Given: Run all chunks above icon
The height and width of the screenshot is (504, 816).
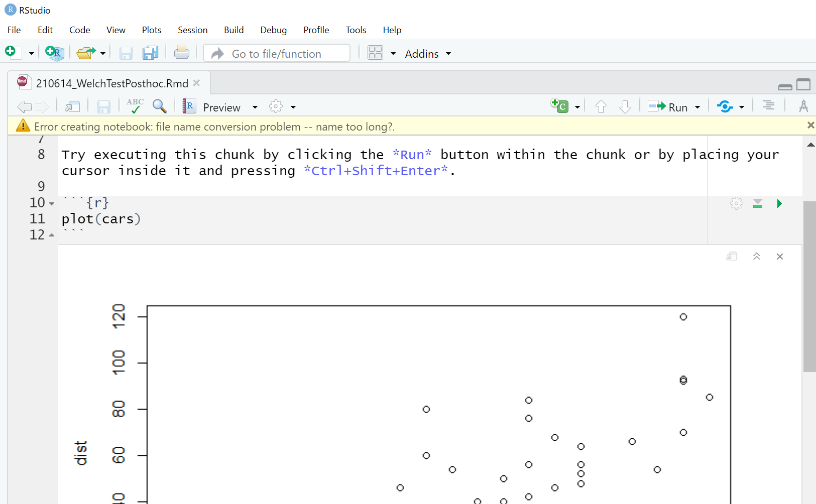Looking at the screenshot, I should 758,203.
